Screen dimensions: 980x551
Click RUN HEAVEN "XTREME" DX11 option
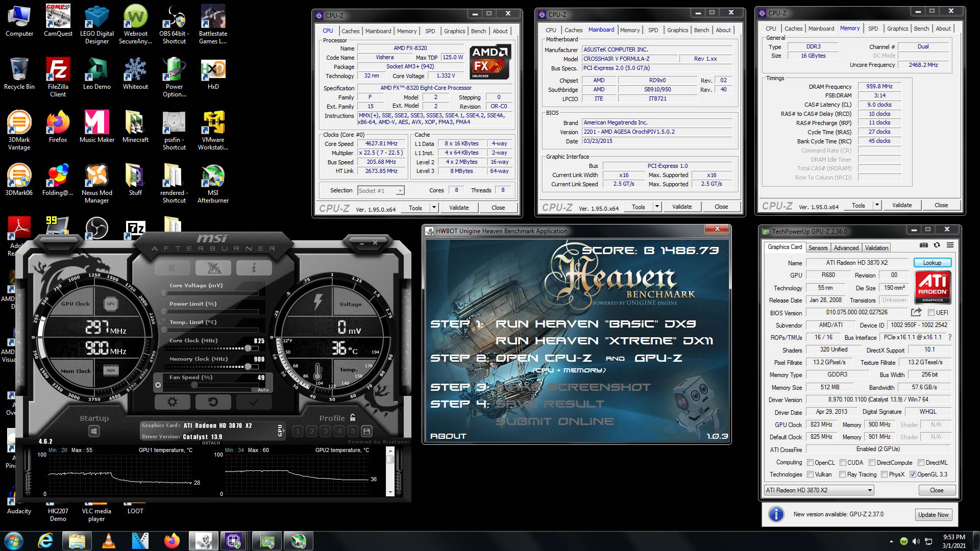click(604, 341)
